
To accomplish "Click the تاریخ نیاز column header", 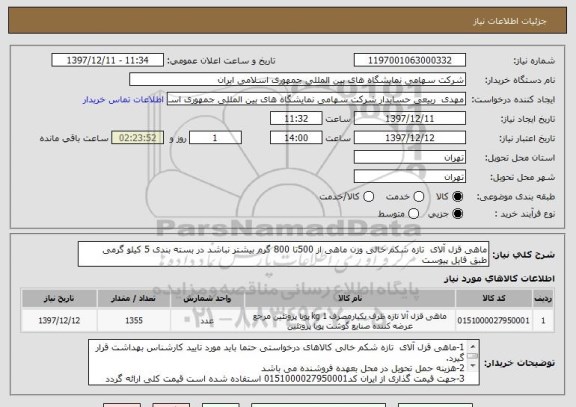I will click(59, 299).
